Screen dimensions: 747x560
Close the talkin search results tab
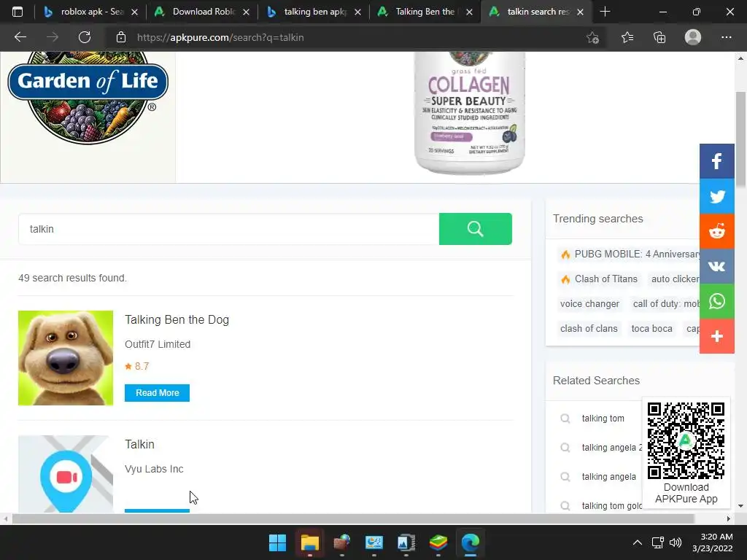580,12
